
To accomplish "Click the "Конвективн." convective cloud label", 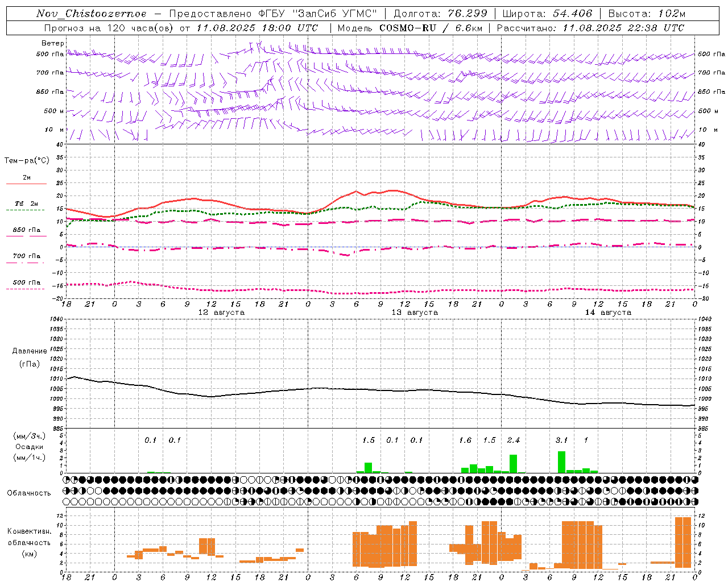I will point(29,531).
